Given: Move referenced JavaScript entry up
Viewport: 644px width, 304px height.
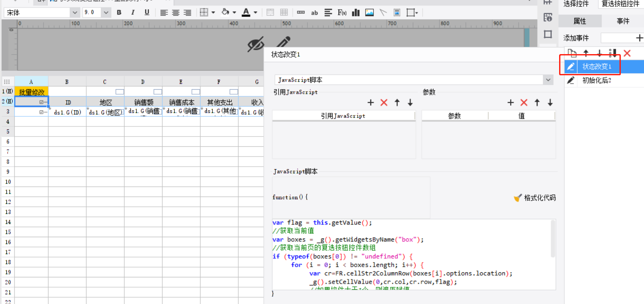Looking at the screenshot, I should click(397, 102).
